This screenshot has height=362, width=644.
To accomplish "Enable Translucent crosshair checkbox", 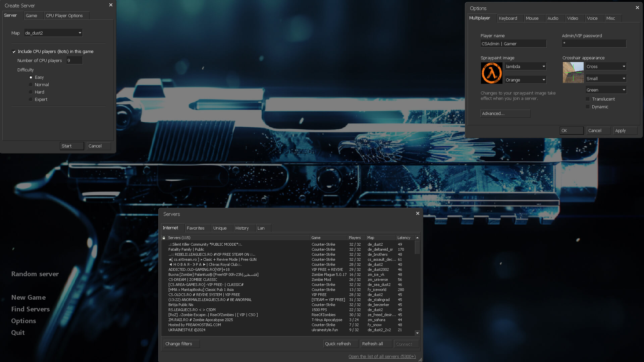I will [x=588, y=99].
